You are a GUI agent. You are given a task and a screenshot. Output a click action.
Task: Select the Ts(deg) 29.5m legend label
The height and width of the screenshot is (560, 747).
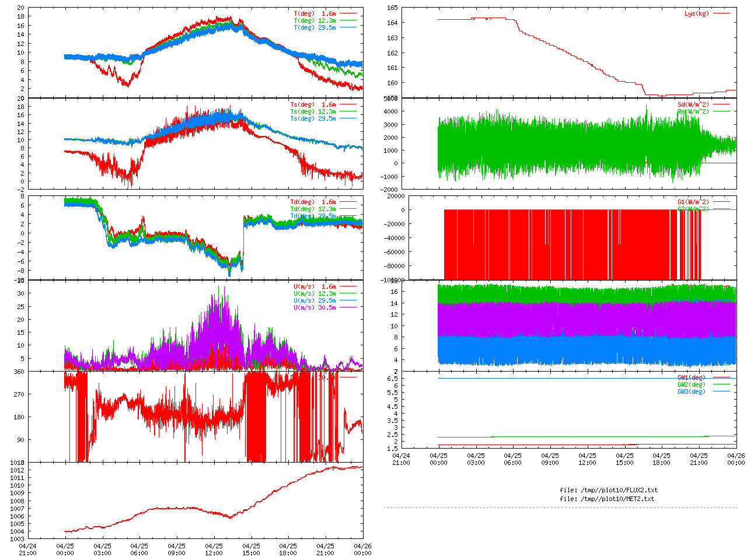click(313, 118)
